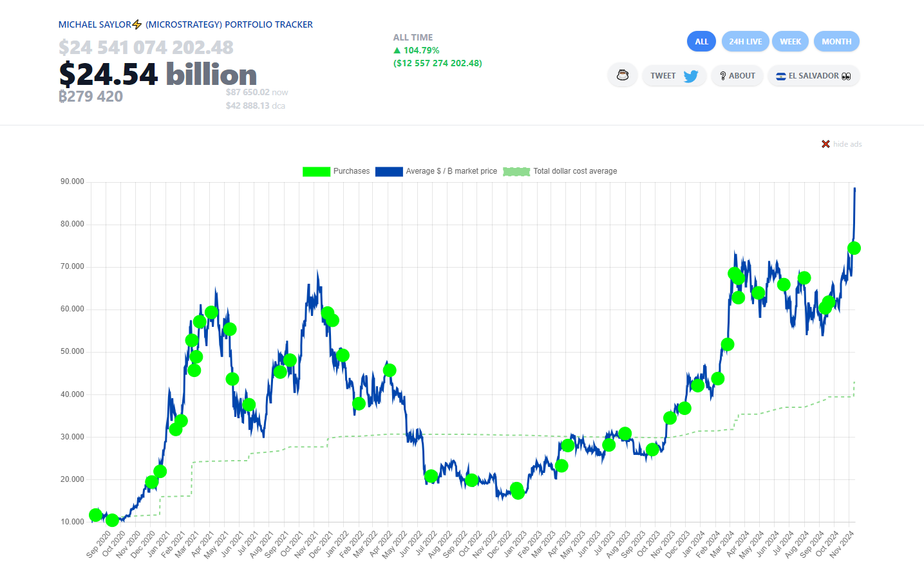Click the Twitter bird icon
This screenshot has width=924, height=572.
point(691,76)
